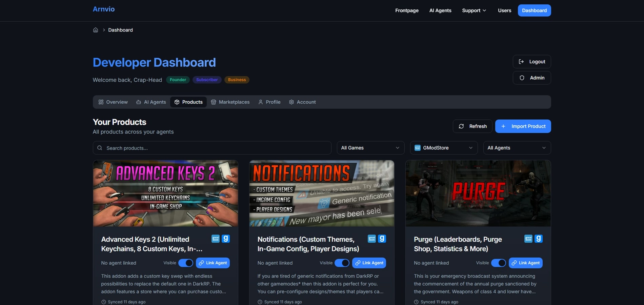Image resolution: width=644 pixels, height=305 pixels.
Task: Click the GModStore icon on Notifications card
Action: pyautogui.click(x=372, y=239)
